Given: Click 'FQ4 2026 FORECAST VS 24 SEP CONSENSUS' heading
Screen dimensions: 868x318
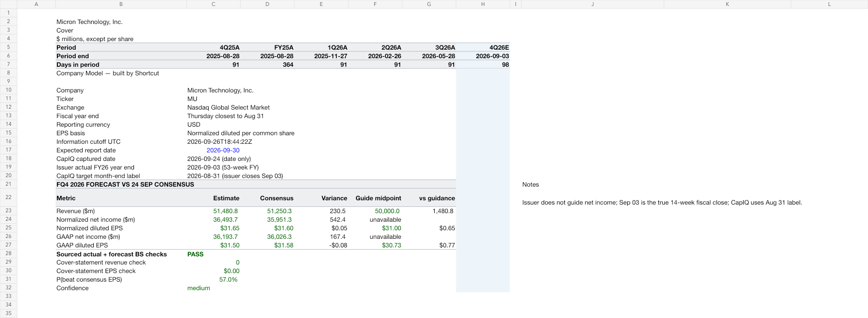Looking at the screenshot, I should 125,184.
